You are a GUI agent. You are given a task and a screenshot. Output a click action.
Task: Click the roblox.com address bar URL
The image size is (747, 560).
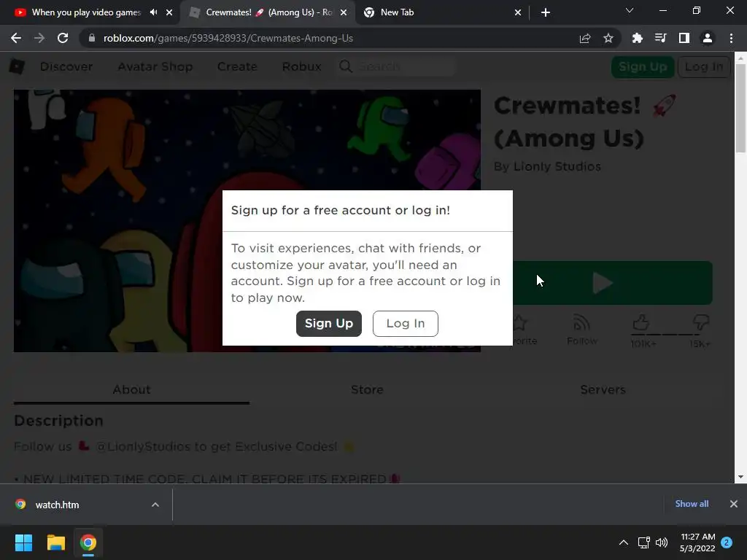tap(228, 38)
